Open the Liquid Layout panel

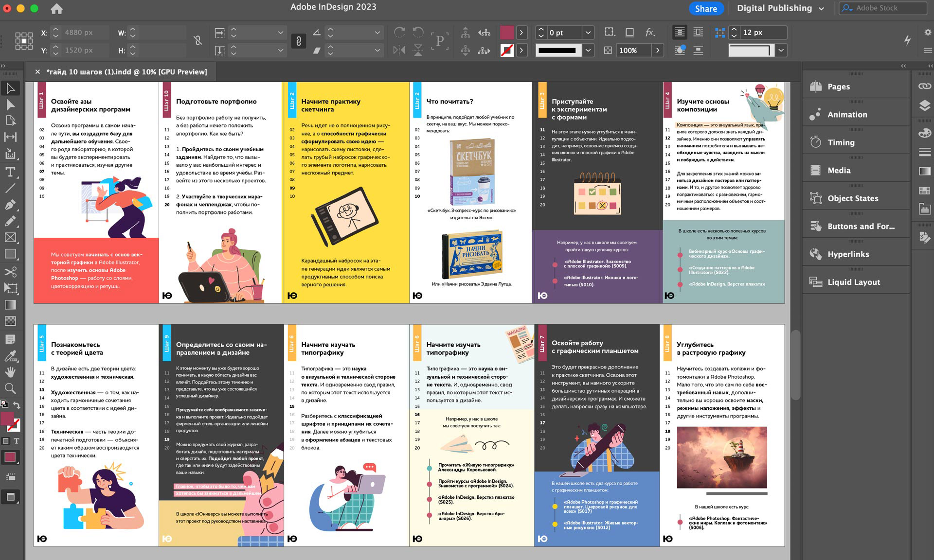pos(853,282)
